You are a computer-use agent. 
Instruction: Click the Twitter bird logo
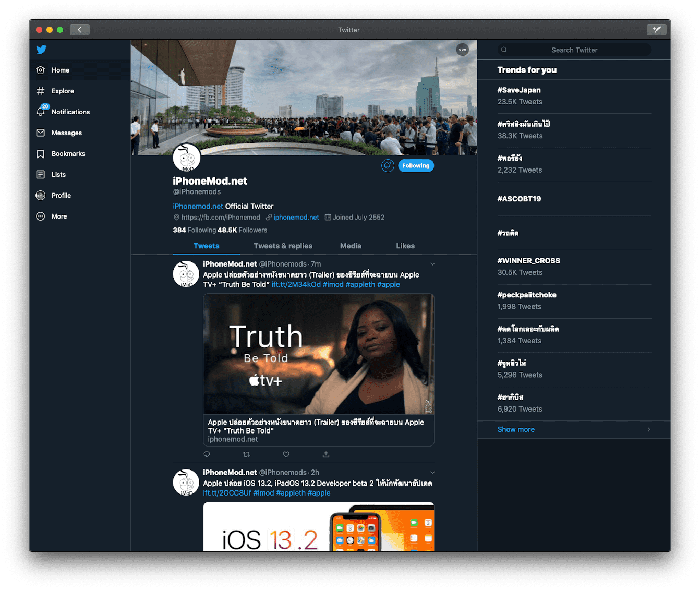(41, 49)
